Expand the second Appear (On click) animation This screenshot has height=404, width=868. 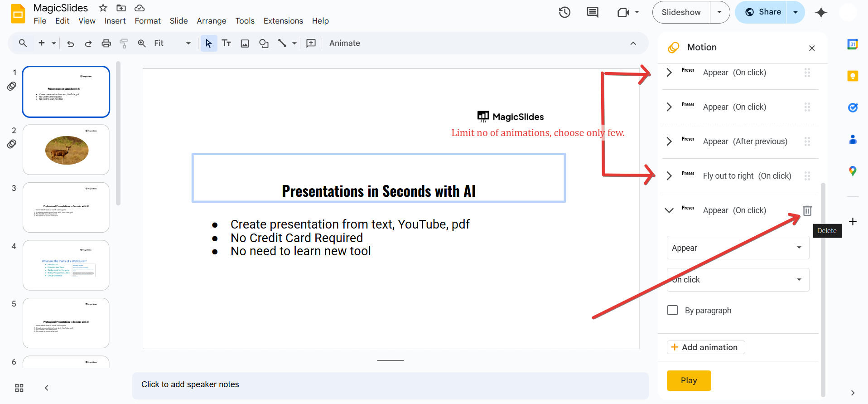click(669, 107)
